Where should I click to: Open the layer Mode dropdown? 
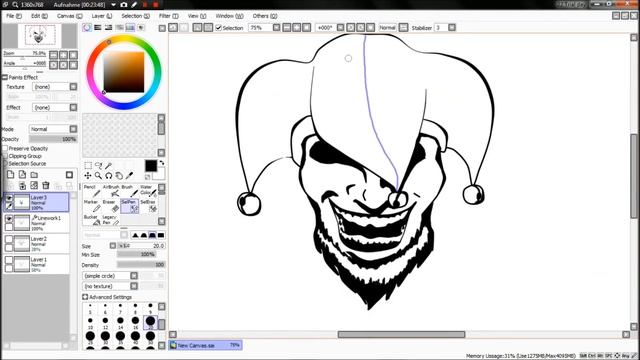(x=73, y=129)
